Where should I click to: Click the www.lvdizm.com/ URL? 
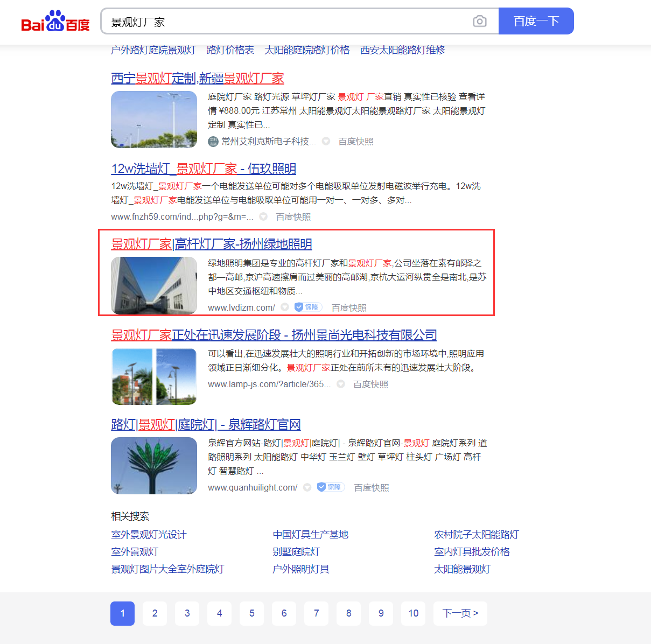(x=241, y=308)
